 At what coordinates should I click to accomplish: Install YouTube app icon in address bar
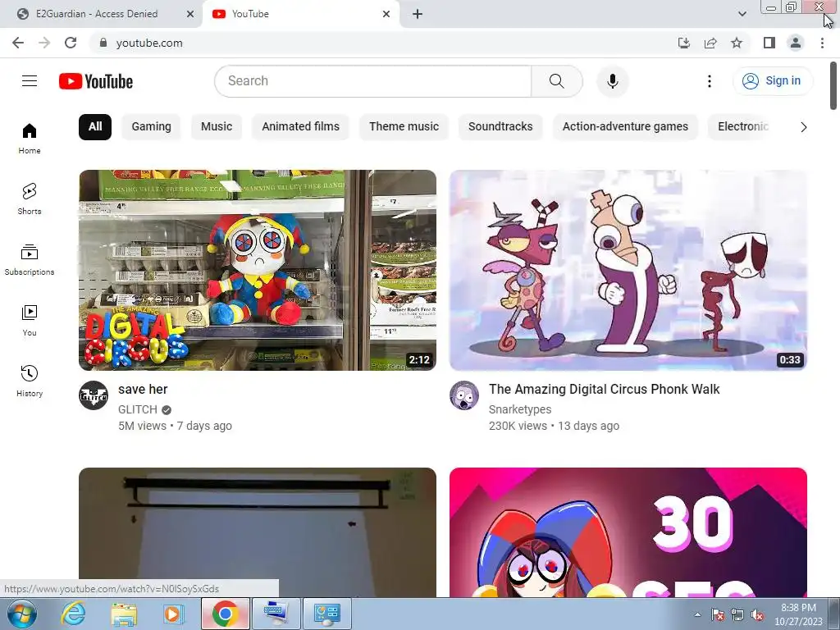click(x=684, y=43)
